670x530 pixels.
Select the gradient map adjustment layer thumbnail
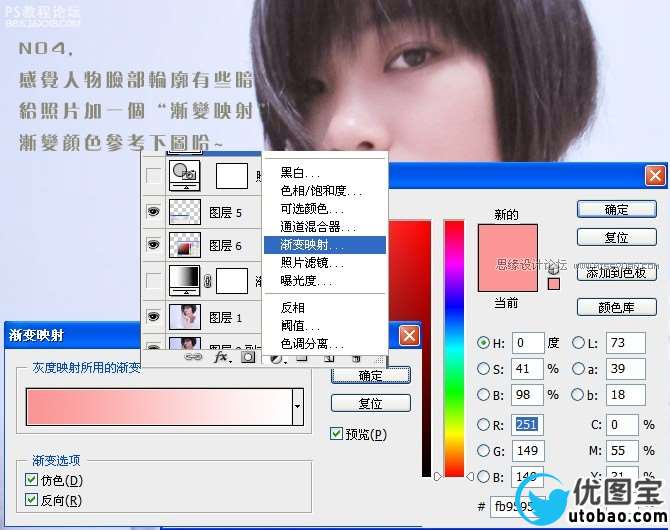point(185,281)
